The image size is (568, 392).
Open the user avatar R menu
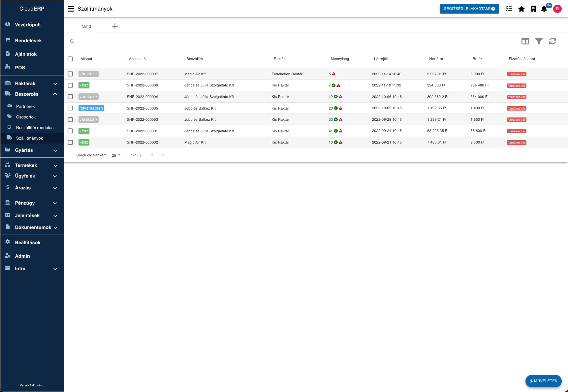pyautogui.click(x=557, y=9)
